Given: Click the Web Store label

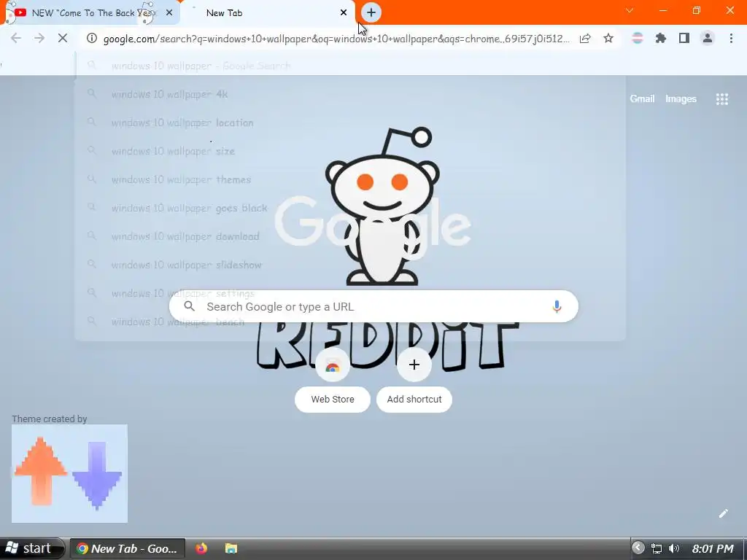Looking at the screenshot, I should point(333,399).
